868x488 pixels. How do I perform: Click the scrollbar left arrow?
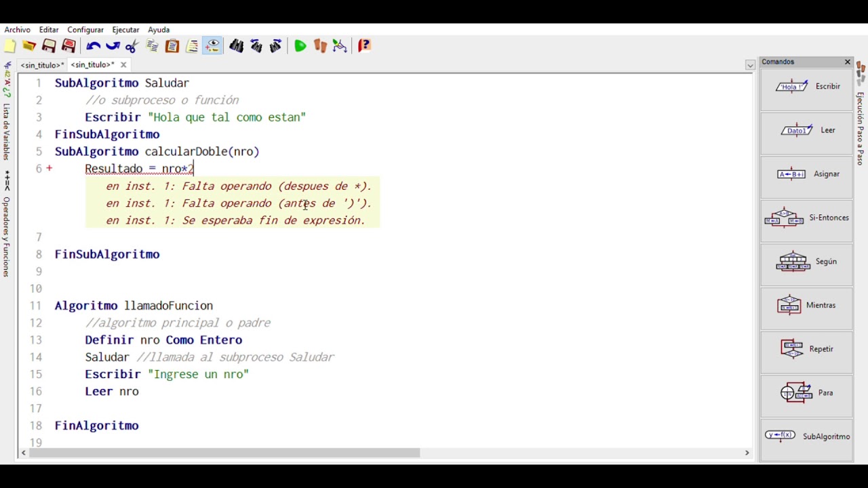[24, 453]
